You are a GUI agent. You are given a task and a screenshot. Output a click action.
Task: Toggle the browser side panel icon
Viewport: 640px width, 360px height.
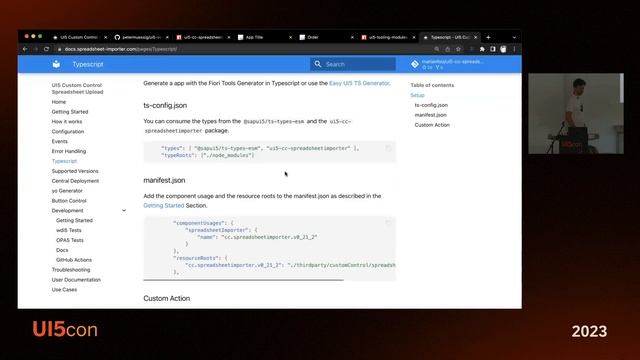coord(493,49)
